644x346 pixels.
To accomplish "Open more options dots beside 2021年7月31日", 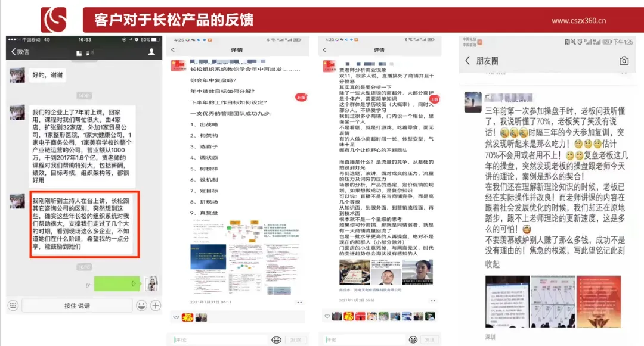I will (299, 302).
